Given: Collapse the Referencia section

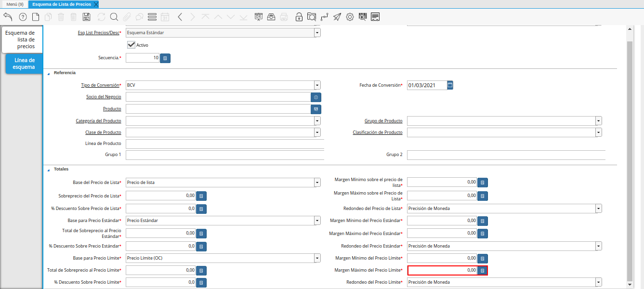Looking at the screenshot, I should (x=49, y=73).
